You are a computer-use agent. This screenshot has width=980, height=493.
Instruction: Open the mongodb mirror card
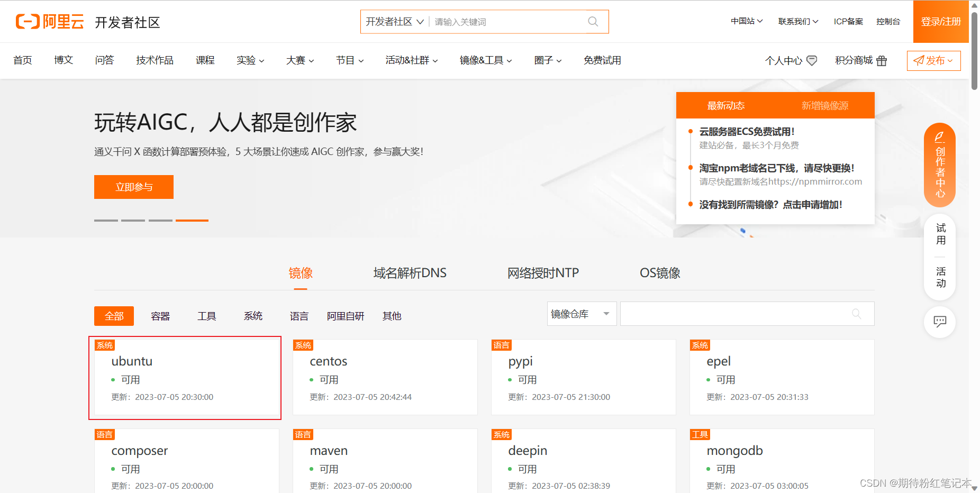pos(782,461)
